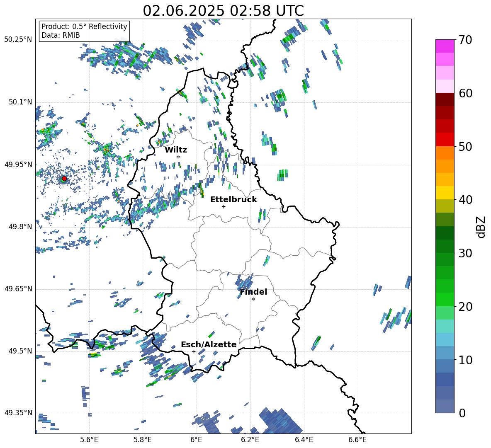Click the colorbar tick label 40
Viewport: 491px width, 448px height.
[465, 200]
